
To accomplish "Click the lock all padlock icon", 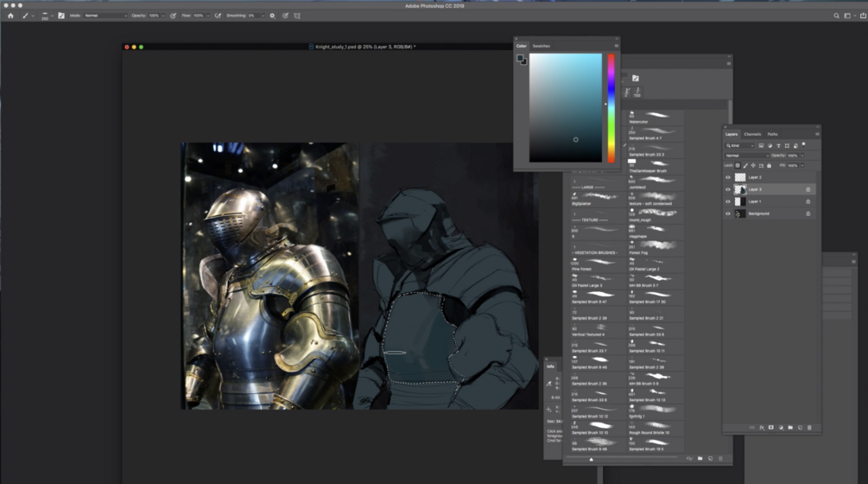I will pyautogui.click(x=769, y=165).
